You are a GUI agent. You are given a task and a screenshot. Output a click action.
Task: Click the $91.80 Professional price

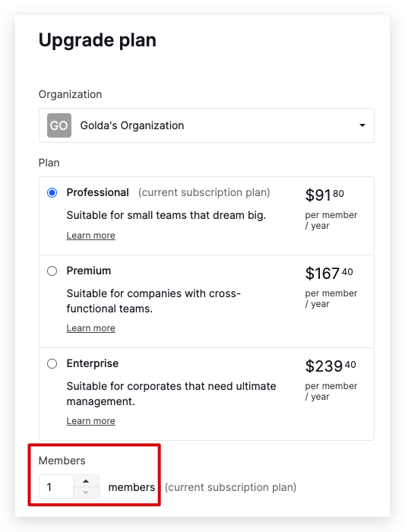pos(324,195)
